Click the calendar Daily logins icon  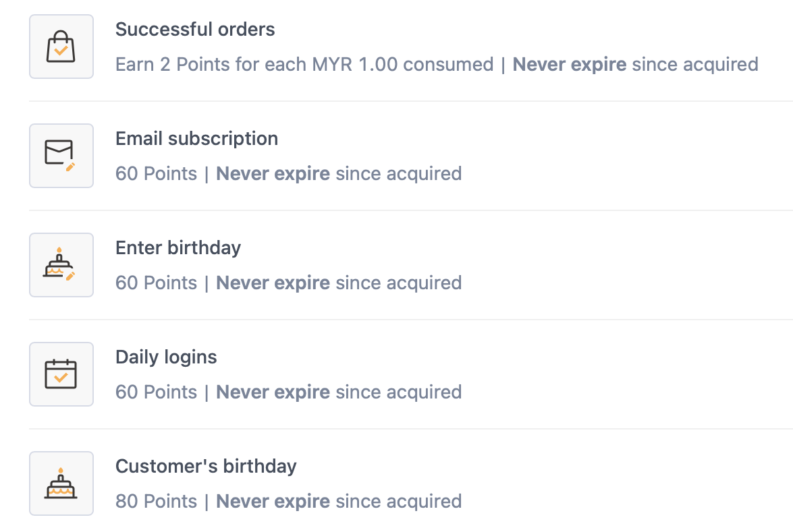61,374
